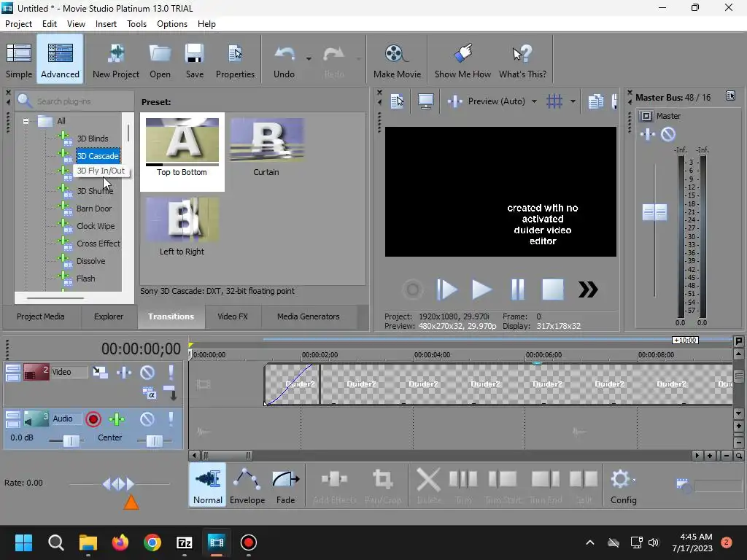Select Dissolve transition

click(x=91, y=261)
